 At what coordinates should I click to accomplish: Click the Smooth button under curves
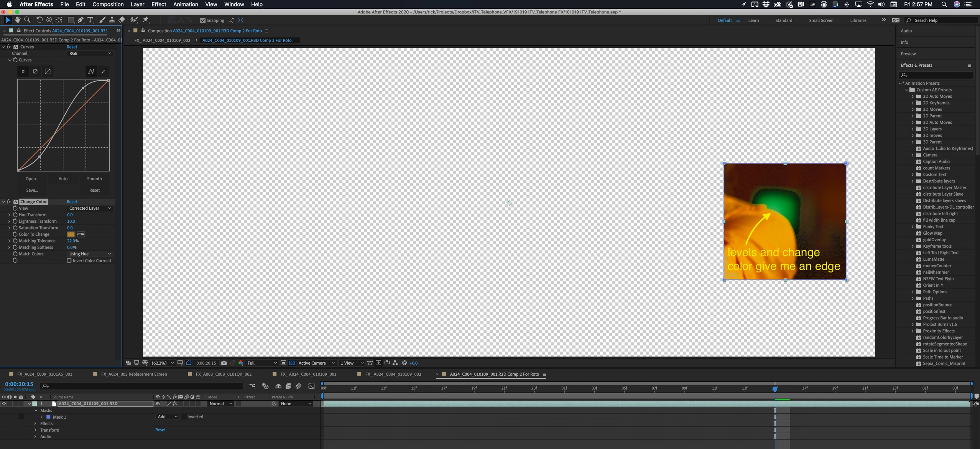click(94, 179)
